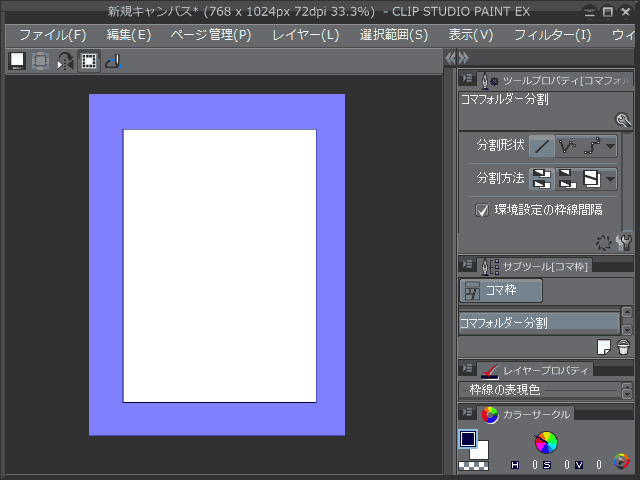
Task: Select the straight line division shape icon
Action: [541, 146]
